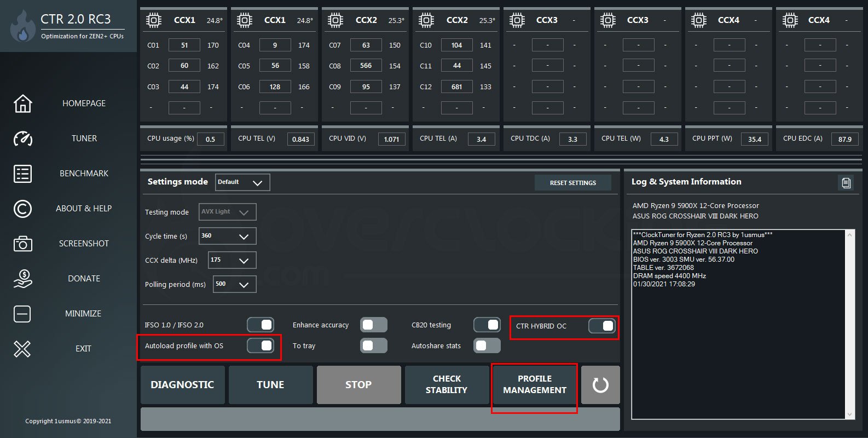Click the second CCX4 chip icon
The image size is (868, 438).
790,21
